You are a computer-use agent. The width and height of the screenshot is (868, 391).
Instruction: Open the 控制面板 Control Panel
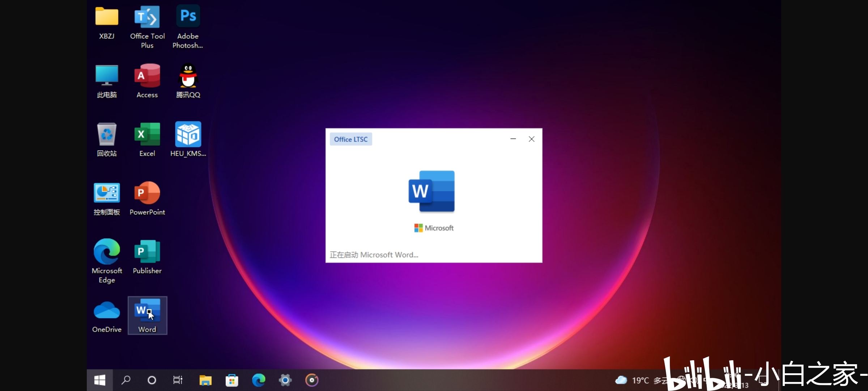click(106, 193)
